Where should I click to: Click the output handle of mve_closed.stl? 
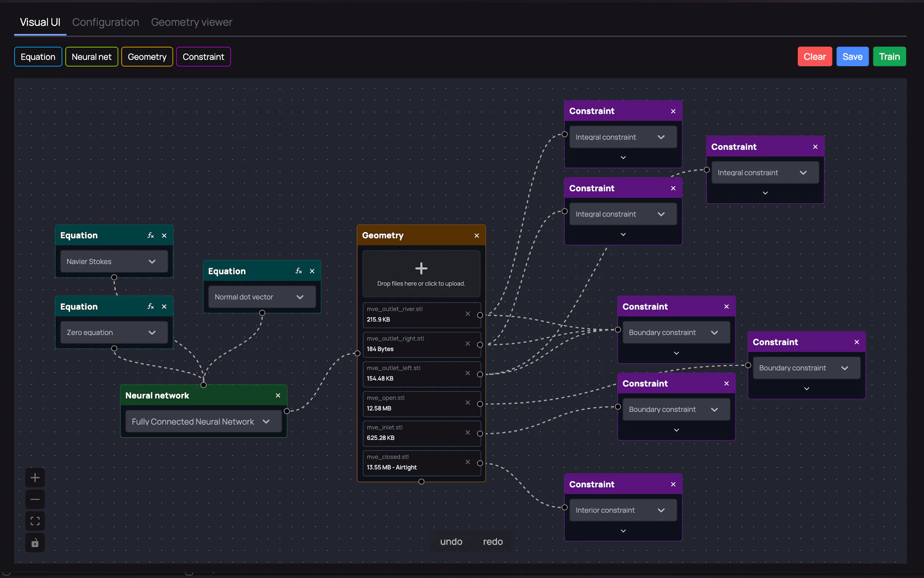[x=480, y=463]
